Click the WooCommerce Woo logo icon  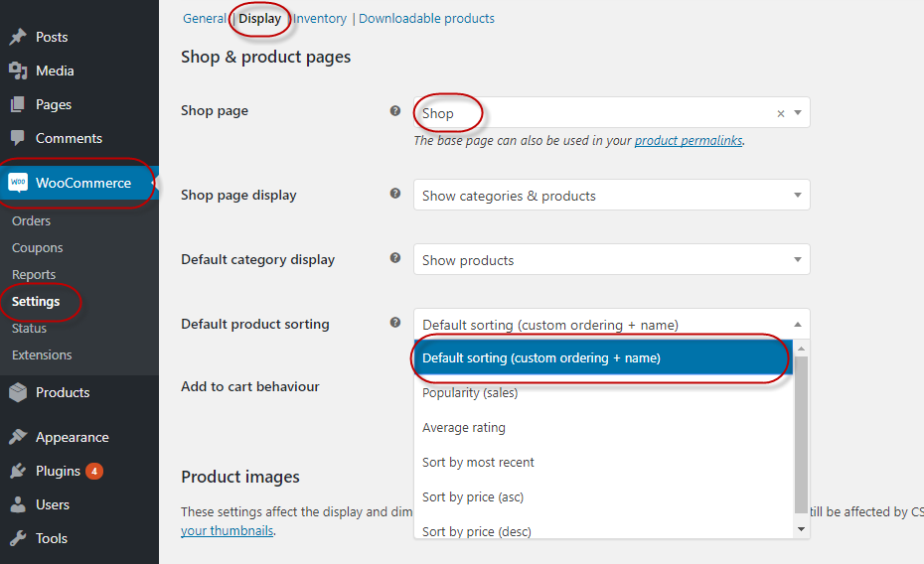click(18, 183)
